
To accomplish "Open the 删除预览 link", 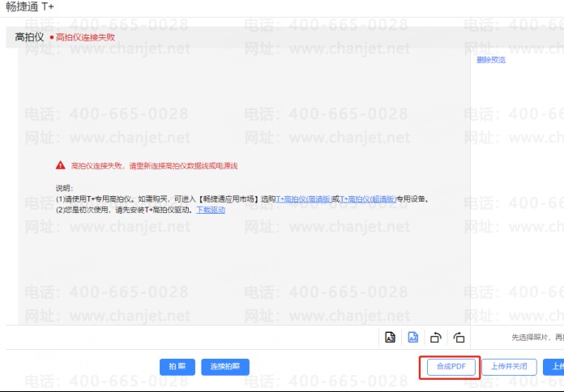I will pos(491,60).
